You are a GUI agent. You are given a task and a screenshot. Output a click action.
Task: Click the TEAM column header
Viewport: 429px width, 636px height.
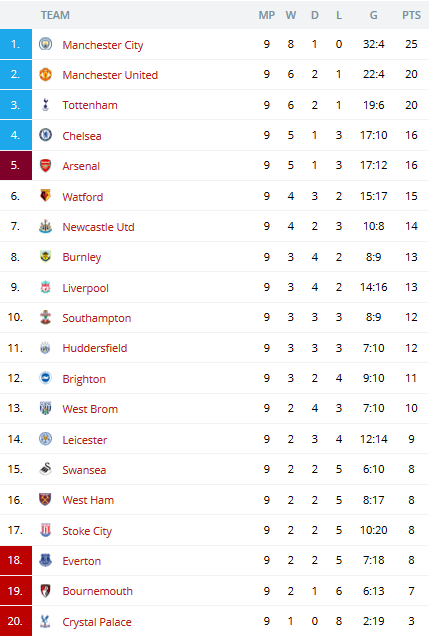pos(55,15)
